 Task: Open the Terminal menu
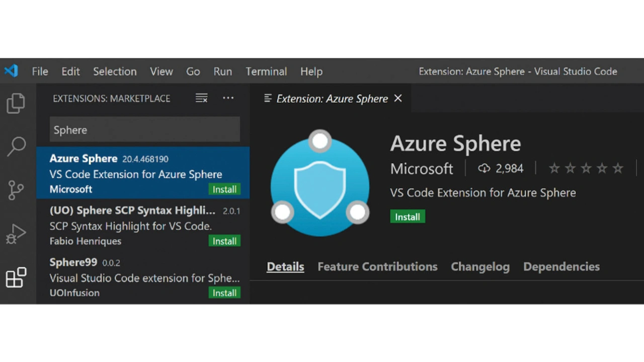pos(266,71)
